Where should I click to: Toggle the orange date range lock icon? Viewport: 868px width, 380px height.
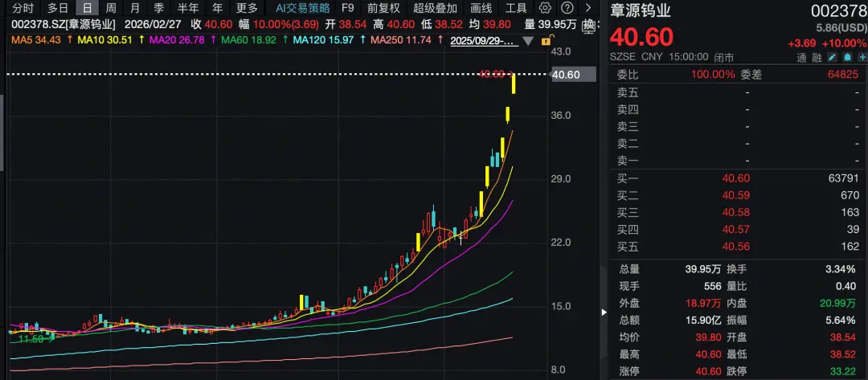547,40
